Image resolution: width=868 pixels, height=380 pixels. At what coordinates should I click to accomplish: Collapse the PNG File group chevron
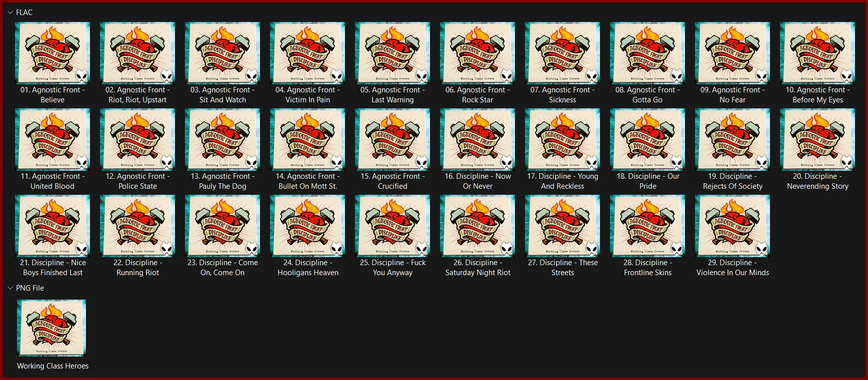(10, 288)
